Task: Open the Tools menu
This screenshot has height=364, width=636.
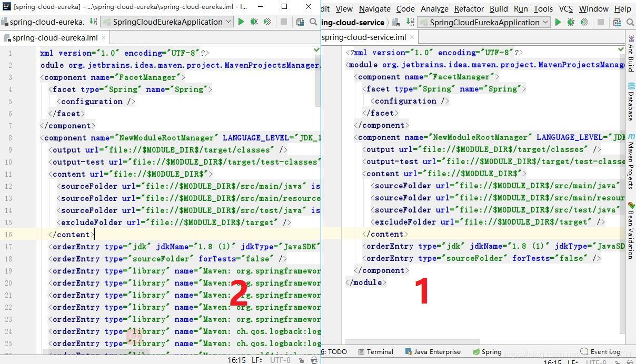Action: (x=543, y=8)
